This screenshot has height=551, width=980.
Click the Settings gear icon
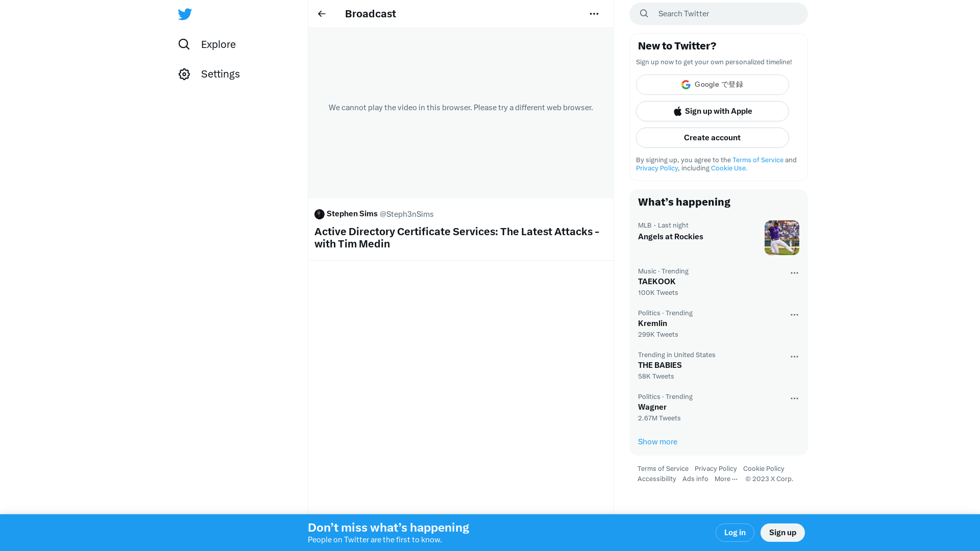tap(184, 74)
